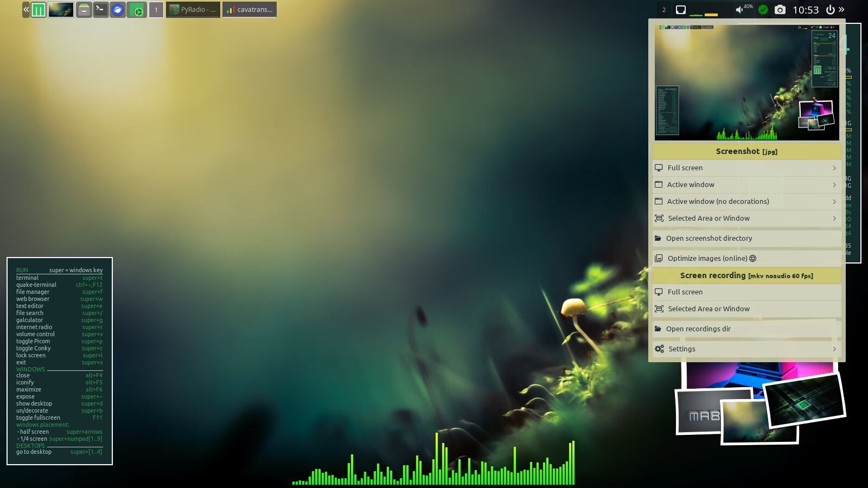Image resolution: width=868 pixels, height=488 pixels.
Task: Toggle the right panel double-chevron arrow
Action: coord(841,10)
